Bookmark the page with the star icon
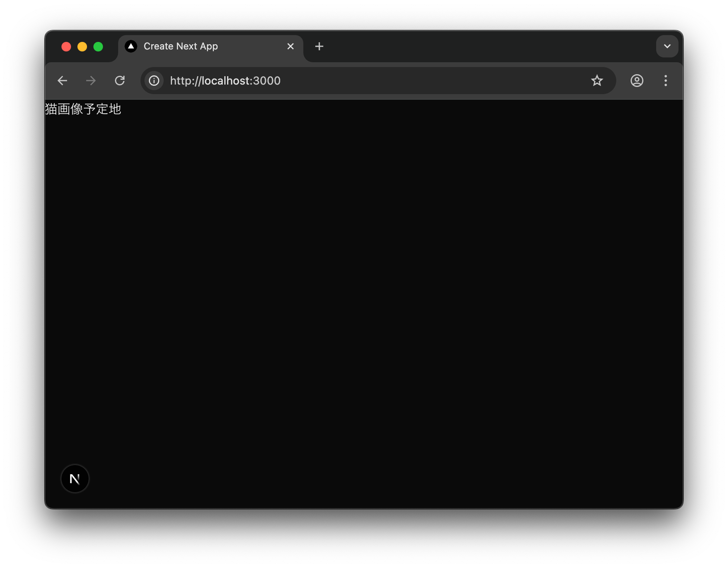The width and height of the screenshot is (728, 568). pos(597,81)
